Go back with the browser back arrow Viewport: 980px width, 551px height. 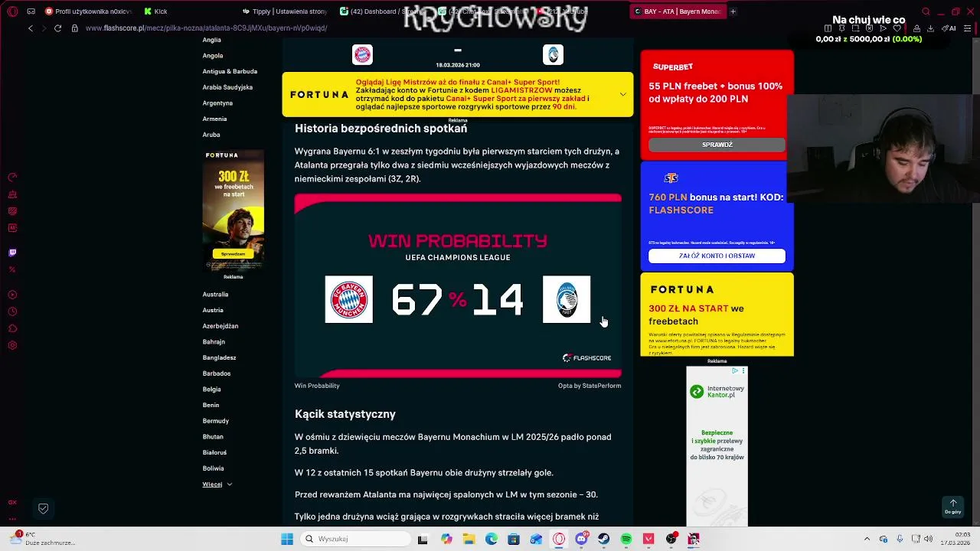tap(31, 28)
